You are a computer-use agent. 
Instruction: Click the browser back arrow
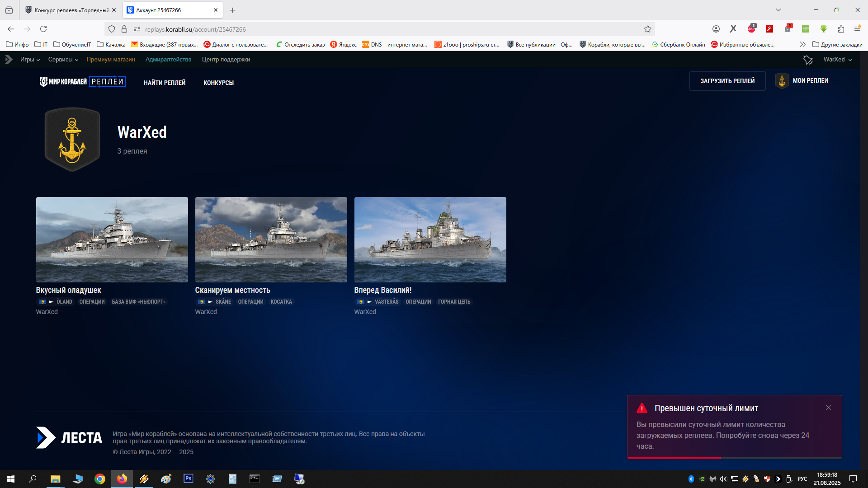click(11, 29)
